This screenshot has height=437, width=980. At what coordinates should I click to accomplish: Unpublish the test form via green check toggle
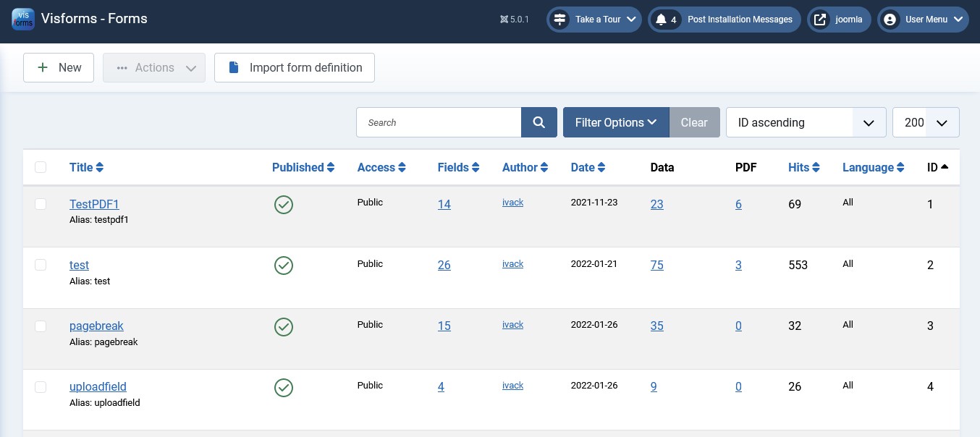(x=284, y=266)
